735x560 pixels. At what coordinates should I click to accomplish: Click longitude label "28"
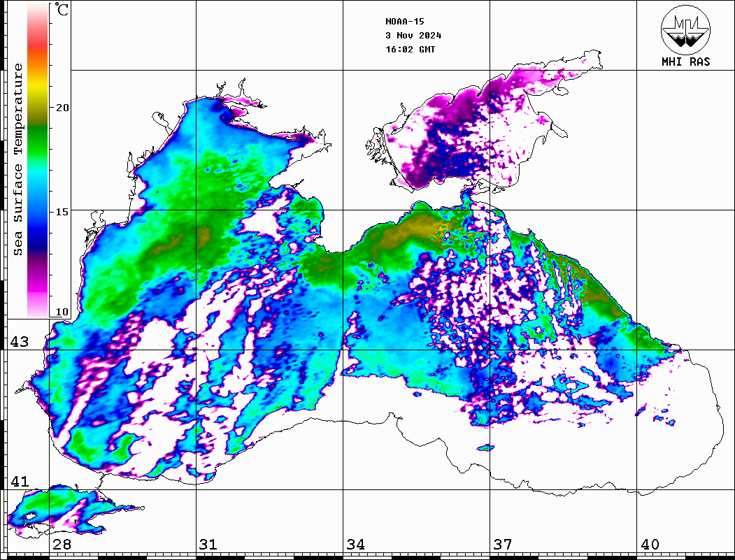click(62, 545)
